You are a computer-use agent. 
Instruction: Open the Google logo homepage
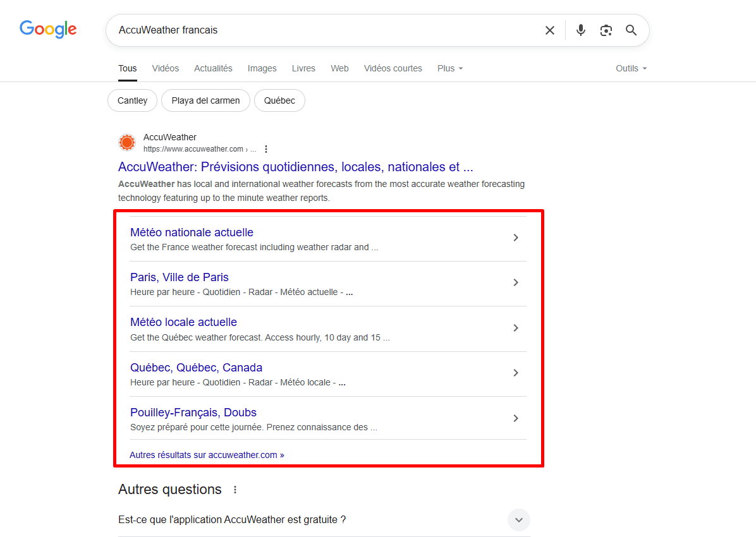[48, 29]
